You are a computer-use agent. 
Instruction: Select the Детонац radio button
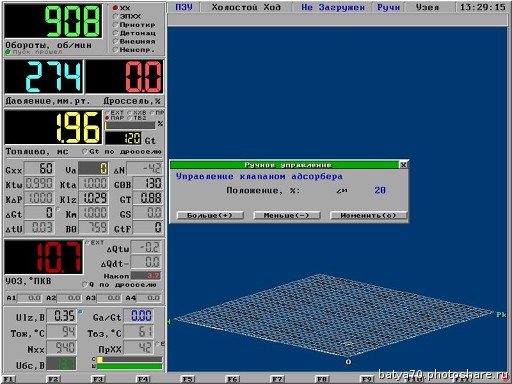coord(115,33)
